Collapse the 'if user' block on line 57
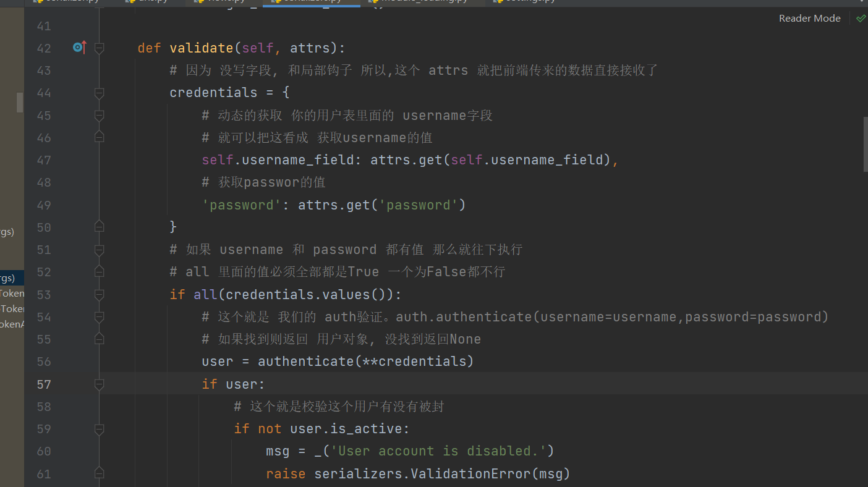868x487 pixels. [99, 384]
